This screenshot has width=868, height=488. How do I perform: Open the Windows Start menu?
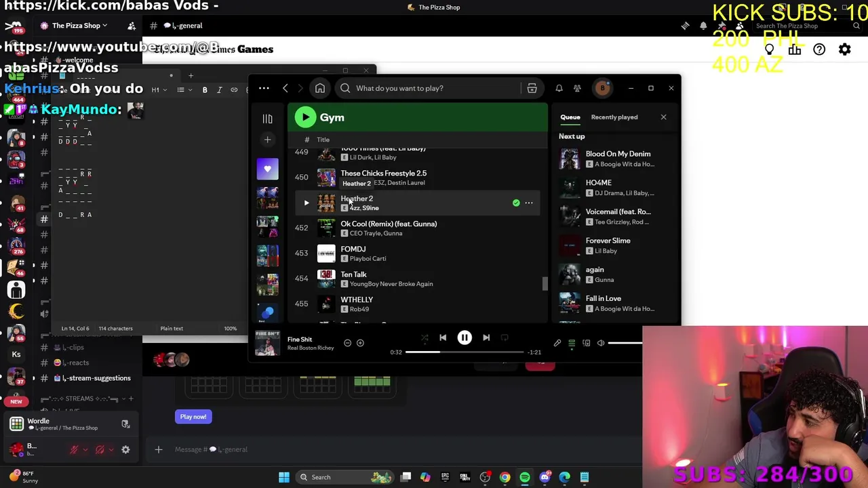[284, 477]
